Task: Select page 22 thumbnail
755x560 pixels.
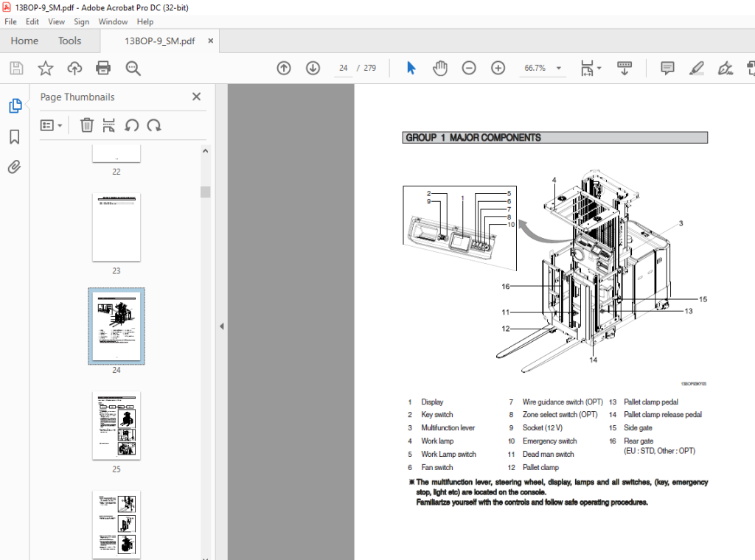Action: tap(116, 154)
